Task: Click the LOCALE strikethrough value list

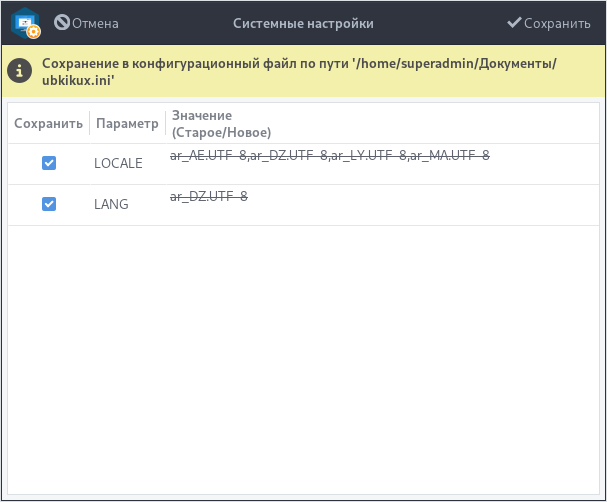Action: (x=330, y=155)
